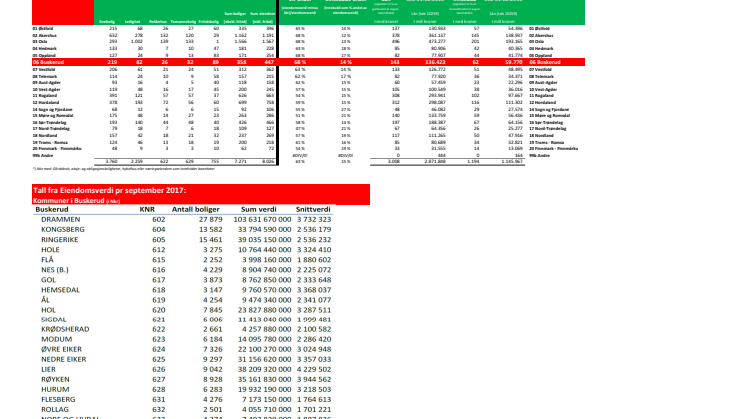Select sum verdi 103 631 670 000
Viewport: 746px width, 419px height.
[262, 219]
